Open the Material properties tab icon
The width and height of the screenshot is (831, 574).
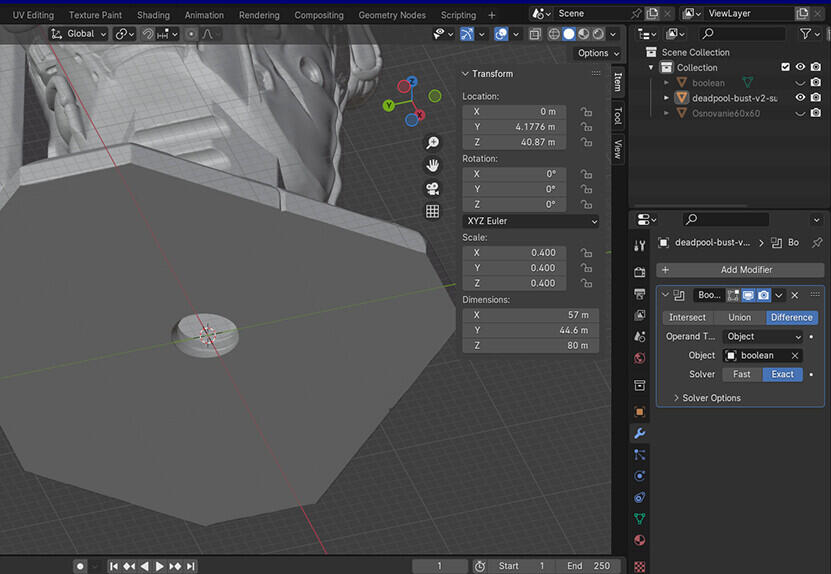click(x=640, y=540)
